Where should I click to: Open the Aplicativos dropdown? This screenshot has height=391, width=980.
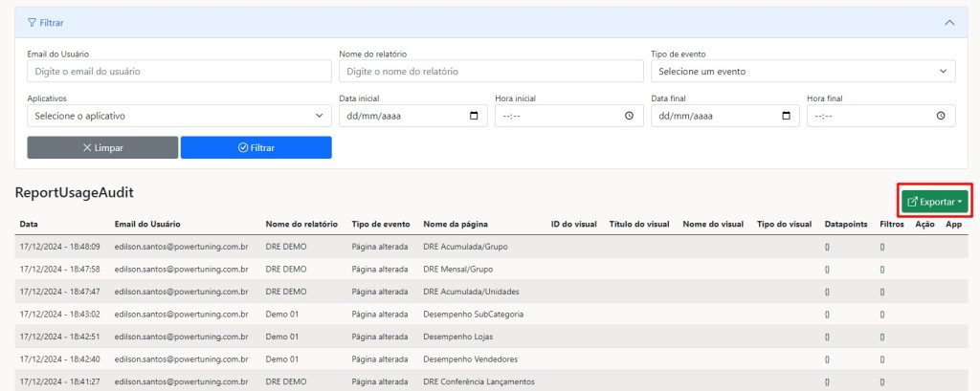click(179, 116)
